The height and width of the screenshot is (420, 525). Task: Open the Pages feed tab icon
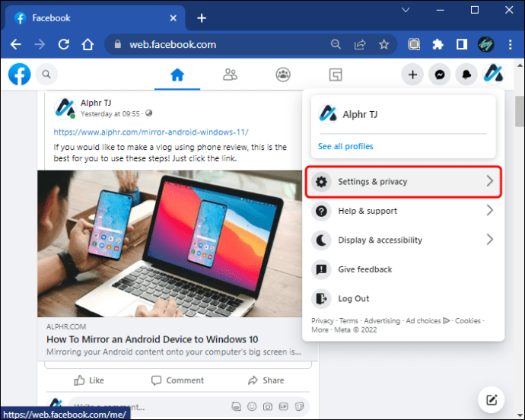point(336,75)
